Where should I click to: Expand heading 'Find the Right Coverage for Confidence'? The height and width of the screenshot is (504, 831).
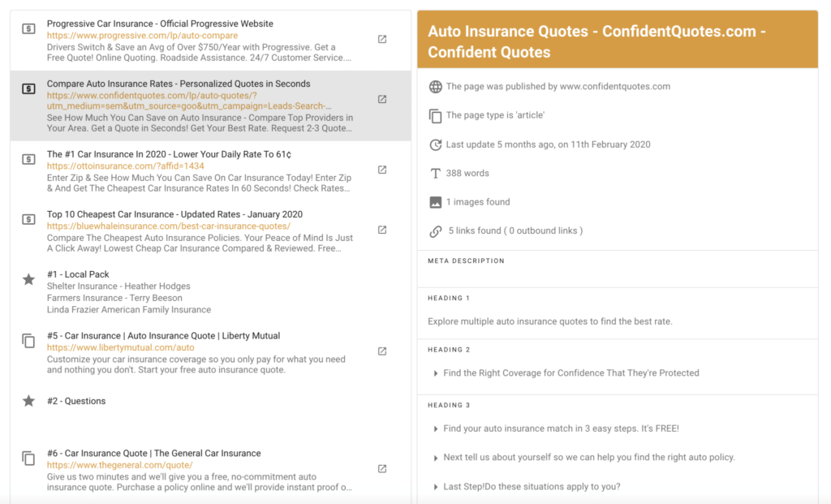point(436,373)
